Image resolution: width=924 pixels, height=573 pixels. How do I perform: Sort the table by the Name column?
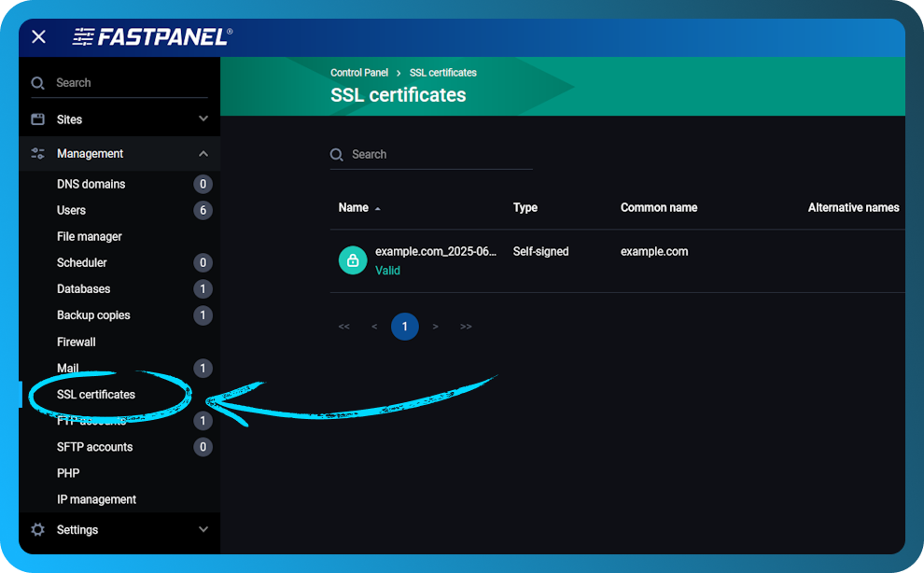coord(352,207)
